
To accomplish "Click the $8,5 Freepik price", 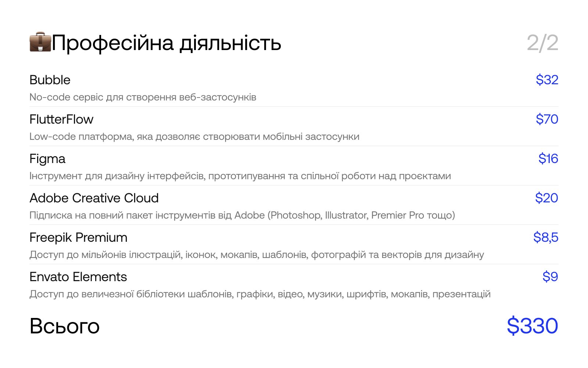I will click(x=546, y=237).
